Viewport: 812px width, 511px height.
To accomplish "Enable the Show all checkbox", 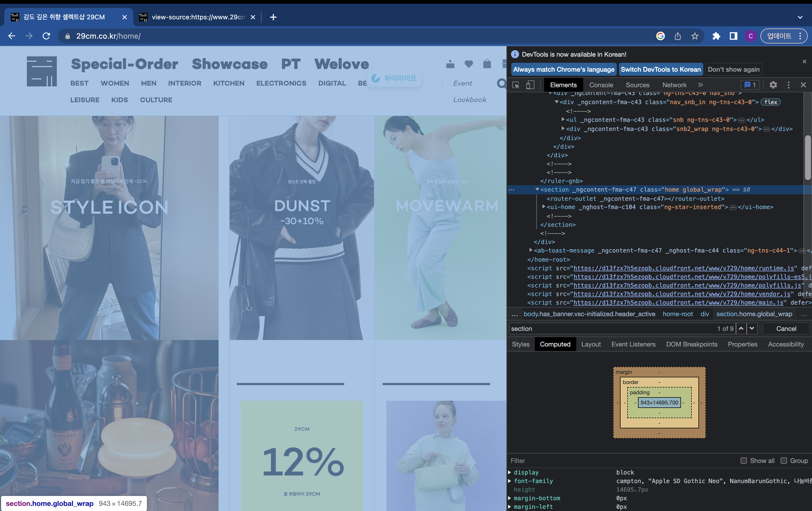I will click(x=744, y=461).
